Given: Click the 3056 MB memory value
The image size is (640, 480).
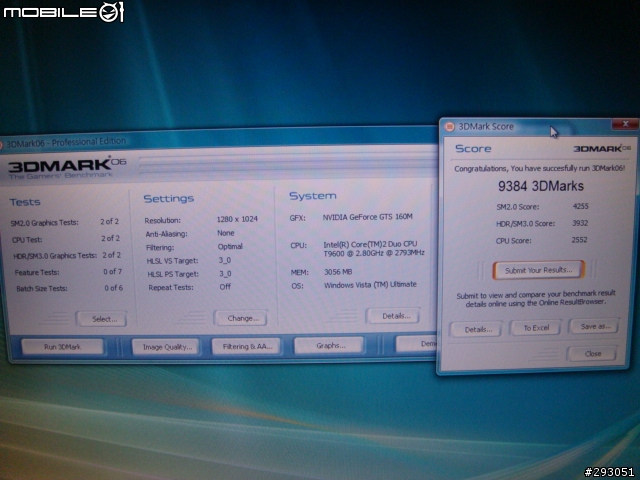Looking at the screenshot, I should click(x=338, y=271).
